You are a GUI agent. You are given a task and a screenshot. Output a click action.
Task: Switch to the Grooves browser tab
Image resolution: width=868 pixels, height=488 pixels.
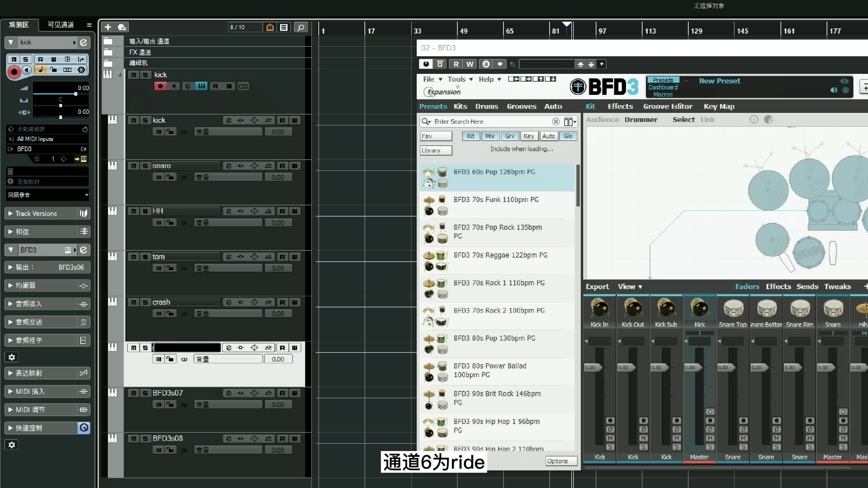tap(521, 106)
